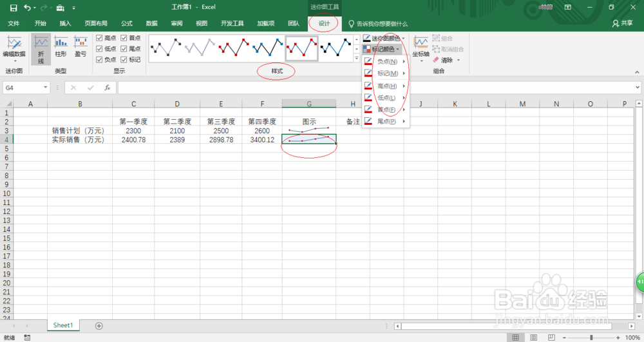Add a new sheet with plus icon

tap(99, 326)
